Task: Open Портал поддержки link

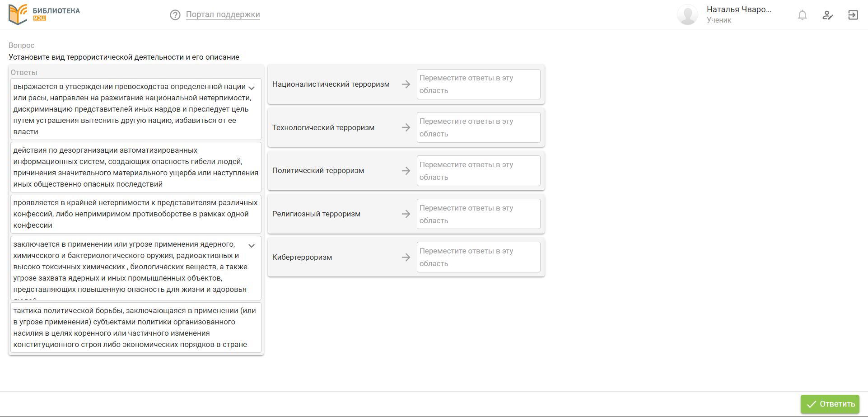Action: point(223,14)
